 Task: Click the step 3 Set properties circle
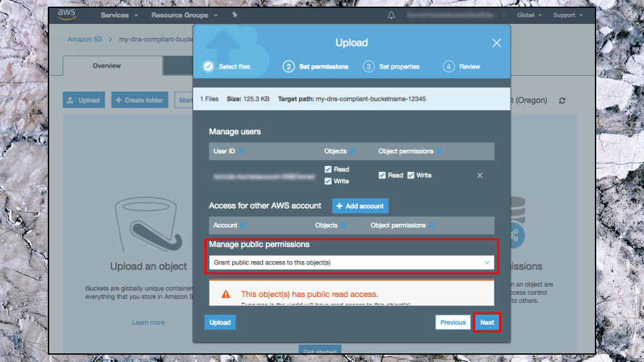point(368,66)
